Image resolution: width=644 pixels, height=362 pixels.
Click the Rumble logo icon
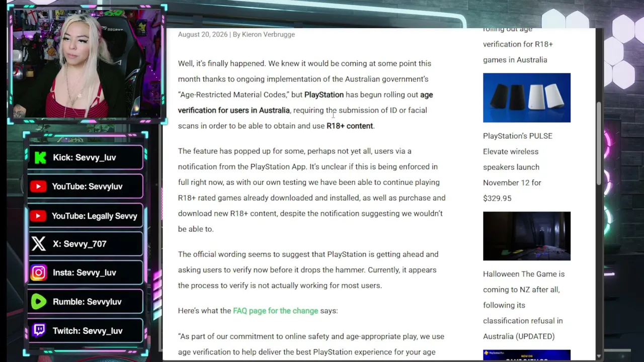click(x=39, y=302)
